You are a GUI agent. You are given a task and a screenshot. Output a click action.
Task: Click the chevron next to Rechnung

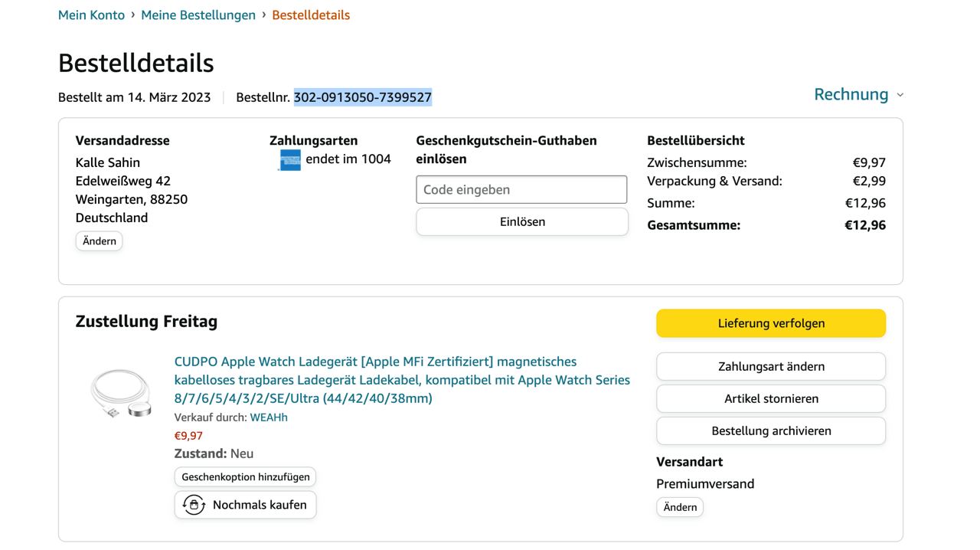pyautogui.click(x=900, y=95)
